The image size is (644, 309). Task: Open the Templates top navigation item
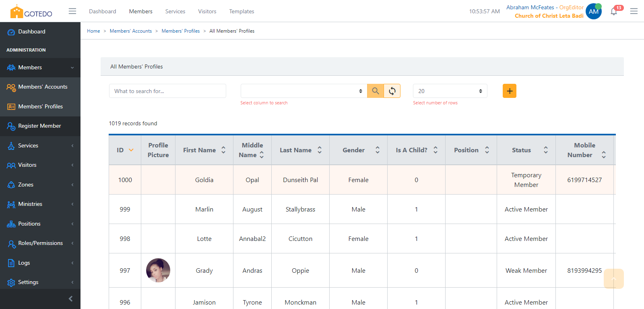(242, 11)
